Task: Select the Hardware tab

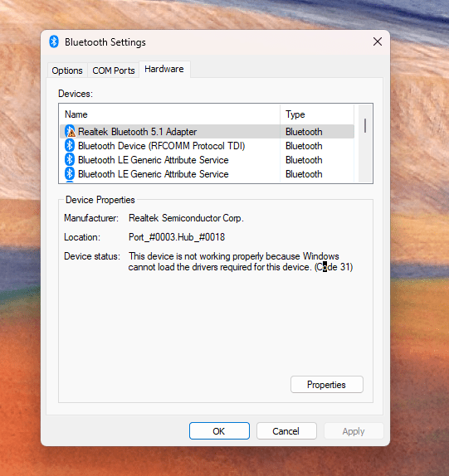Action: [x=164, y=69]
